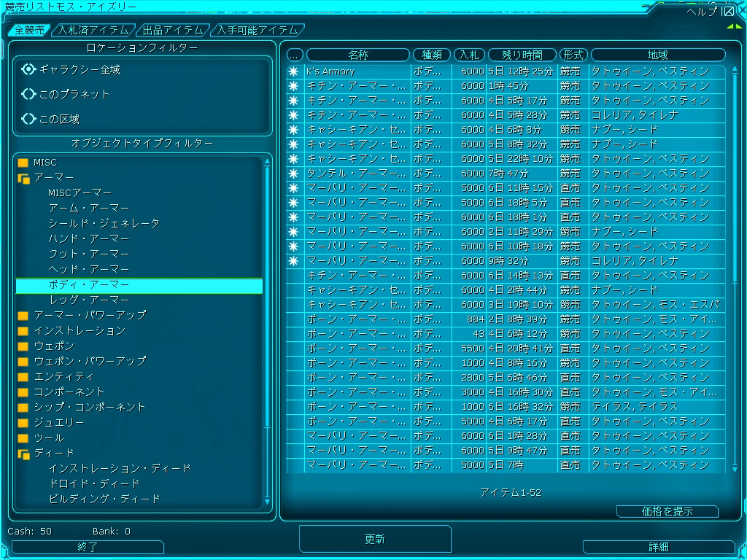Expand the インストレーション folder
The width and height of the screenshot is (747, 560).
click(x=23, y=331)
